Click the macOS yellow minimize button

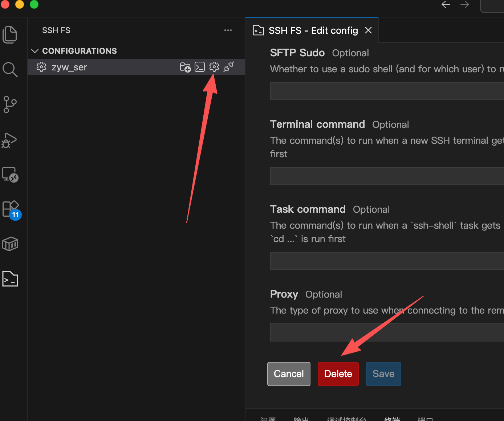pyautogui.click(x=20, y=4)
